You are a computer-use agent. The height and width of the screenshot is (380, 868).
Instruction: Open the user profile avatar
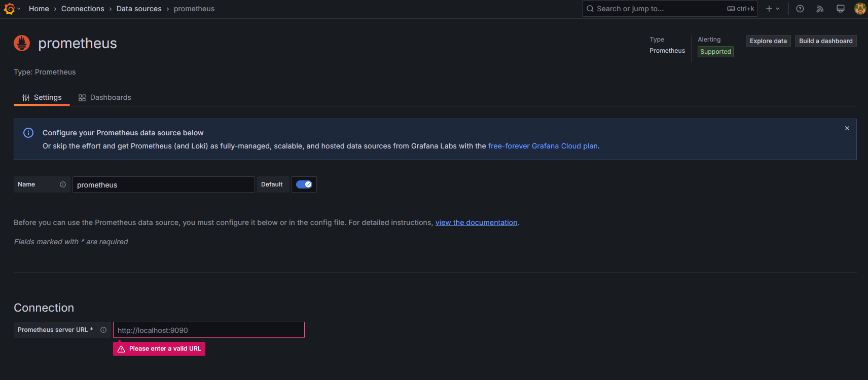pyautogui.click(x=860, y=9)
